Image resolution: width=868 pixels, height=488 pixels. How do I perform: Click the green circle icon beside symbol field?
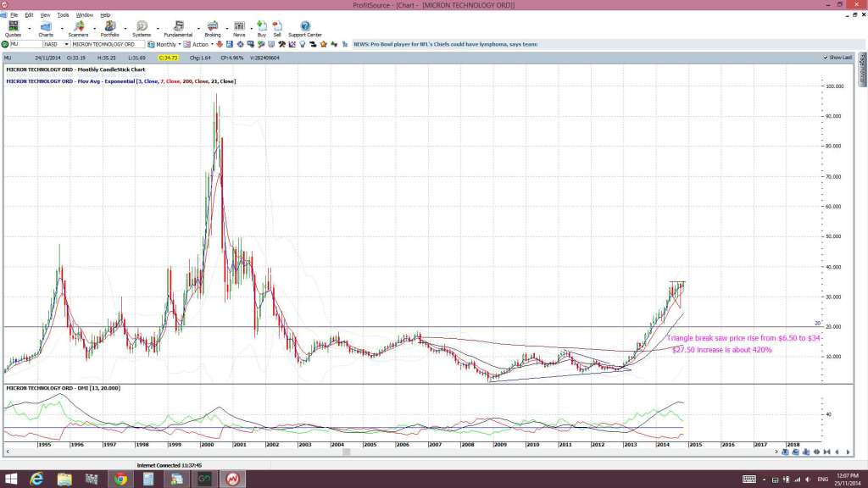[x=5, y=44]
